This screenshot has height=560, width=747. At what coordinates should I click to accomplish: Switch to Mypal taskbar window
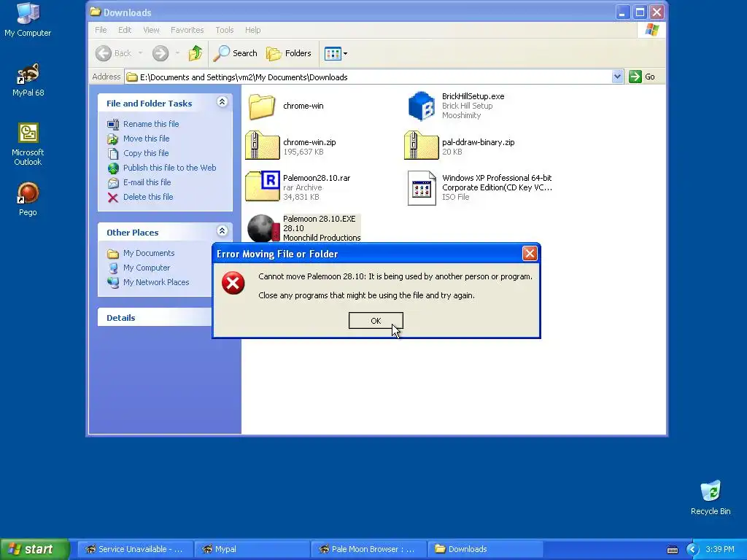click(x=252, y=549)
